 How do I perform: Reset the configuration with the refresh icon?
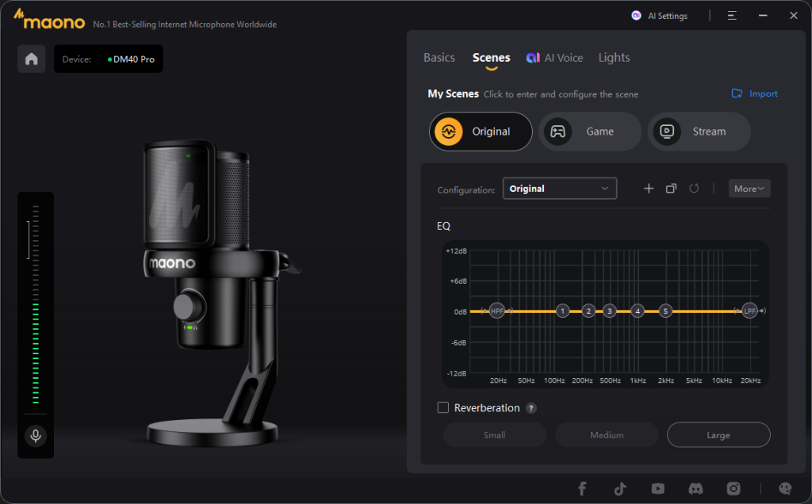click(x=694, y=189)
